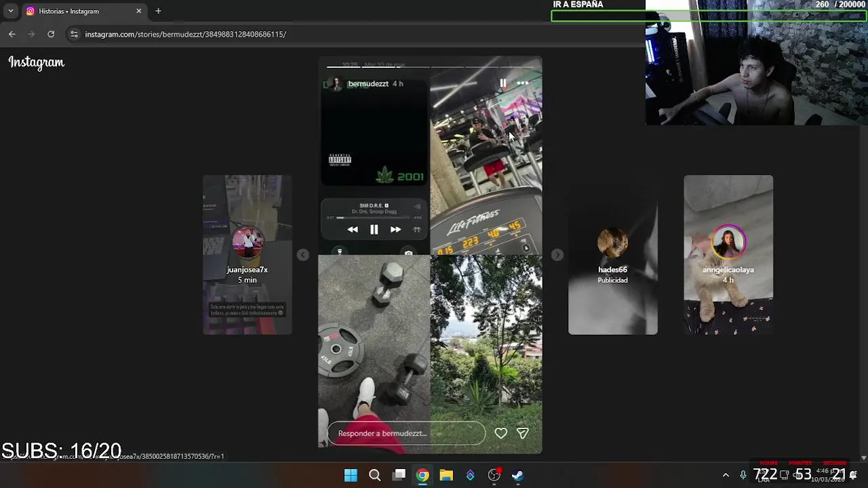Open the bermudezzt profile from the story header
868x488 pixels.
tap(368, 83)
